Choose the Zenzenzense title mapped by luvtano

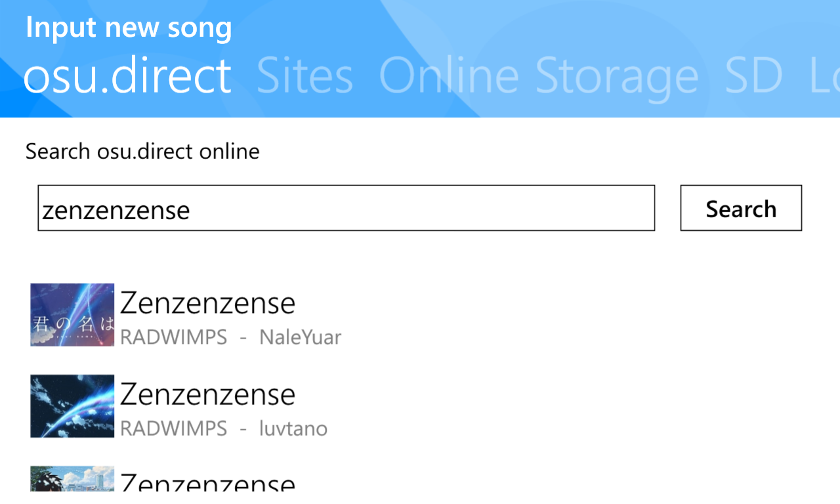[x=207, y=394]
